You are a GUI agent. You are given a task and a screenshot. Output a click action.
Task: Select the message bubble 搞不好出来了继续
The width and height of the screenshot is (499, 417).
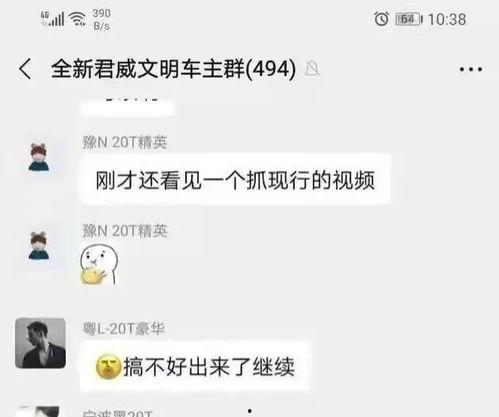[x=195, y=367]
